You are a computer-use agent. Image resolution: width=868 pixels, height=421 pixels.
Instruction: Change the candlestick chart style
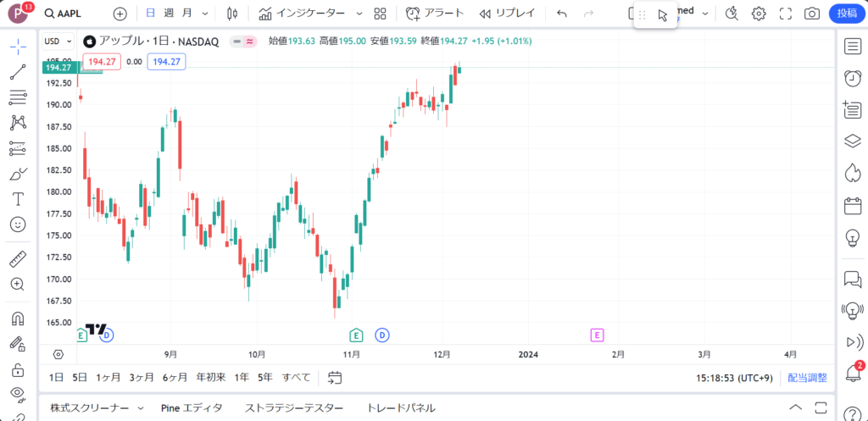233,14
